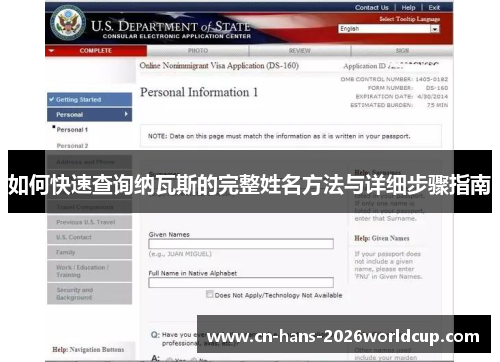Select the REVIEW step tab
Image resolution: width=500 pixels, height=362 pixels.
coord(299,51)
